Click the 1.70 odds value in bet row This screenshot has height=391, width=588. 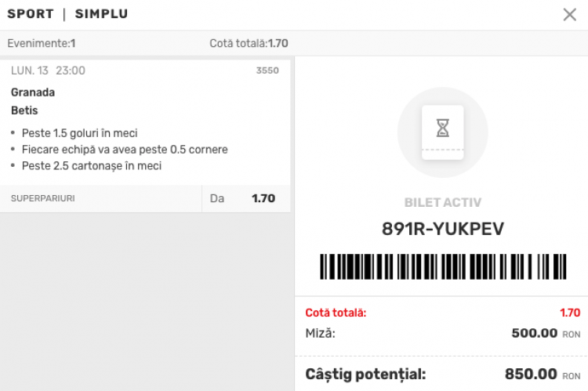tap(263, 199)
